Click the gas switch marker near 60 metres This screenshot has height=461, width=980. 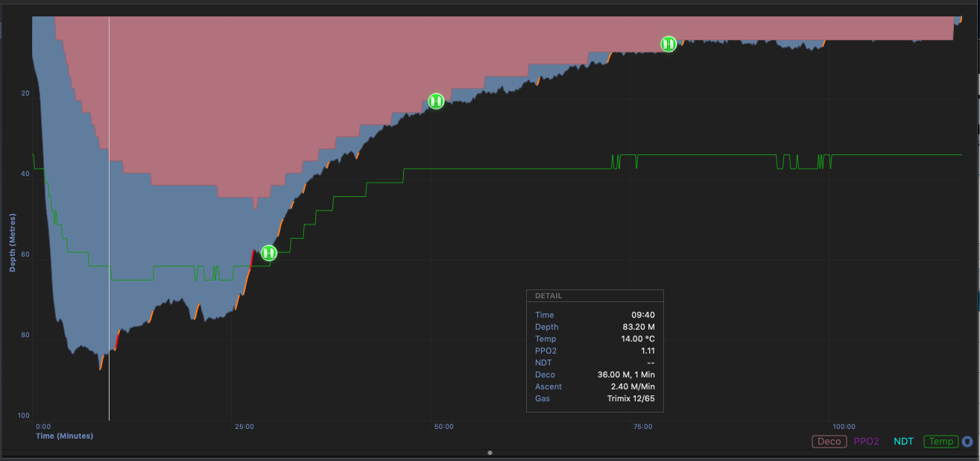click(269, 253)
